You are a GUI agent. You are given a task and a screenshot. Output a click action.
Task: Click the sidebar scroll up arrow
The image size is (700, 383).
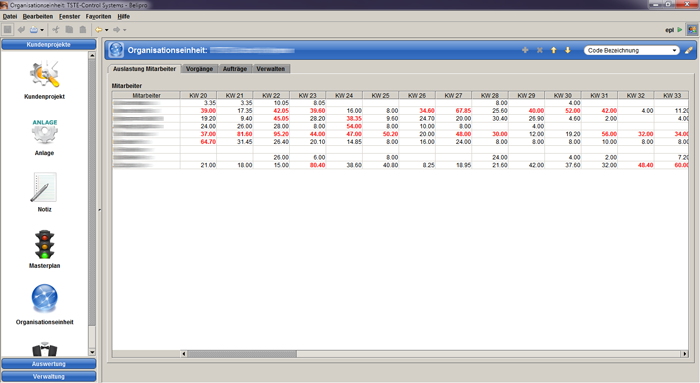point(92,55)
